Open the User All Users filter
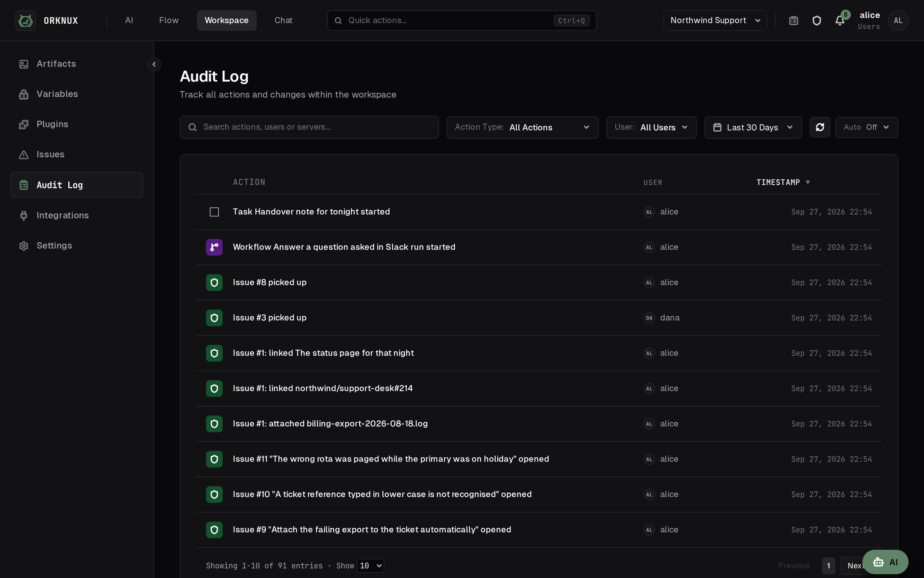The width and height of the screenshot is (924, 578). click(651, 127)
